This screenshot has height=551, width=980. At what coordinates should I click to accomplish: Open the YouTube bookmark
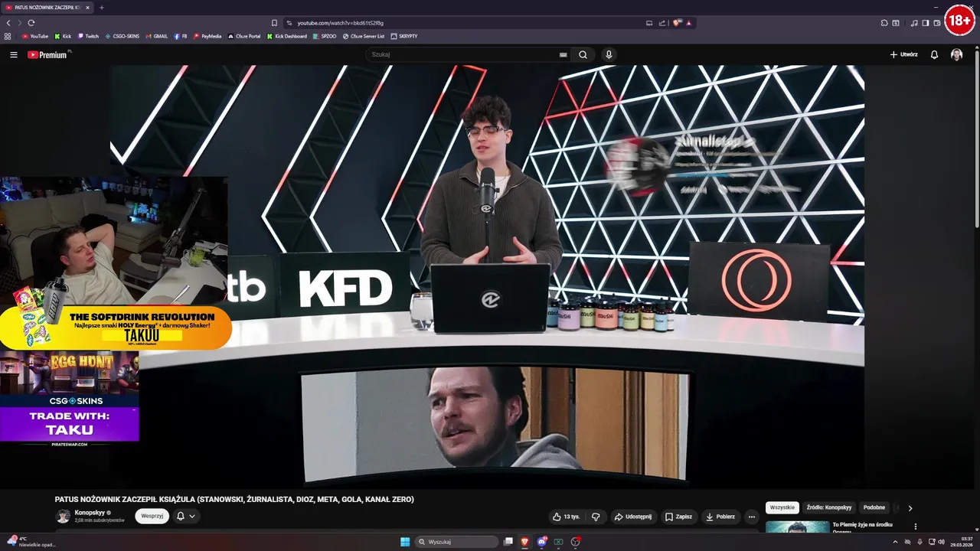point(35,36)
